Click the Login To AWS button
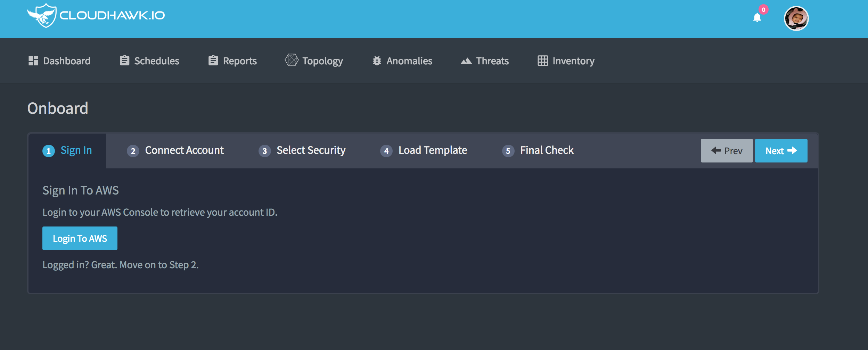 coord(80,238)
